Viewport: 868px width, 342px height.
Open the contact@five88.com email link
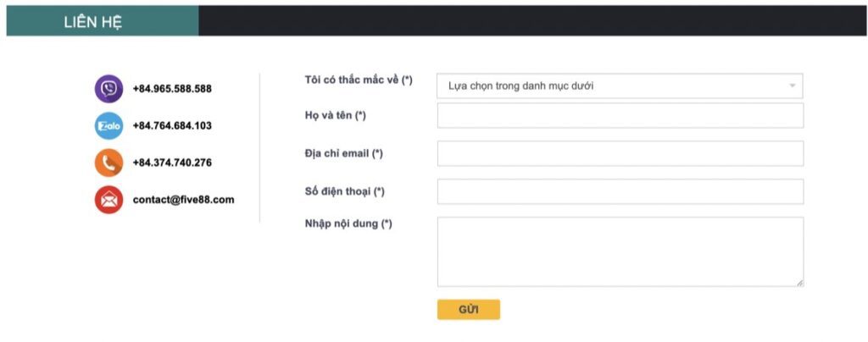point(183,200)
